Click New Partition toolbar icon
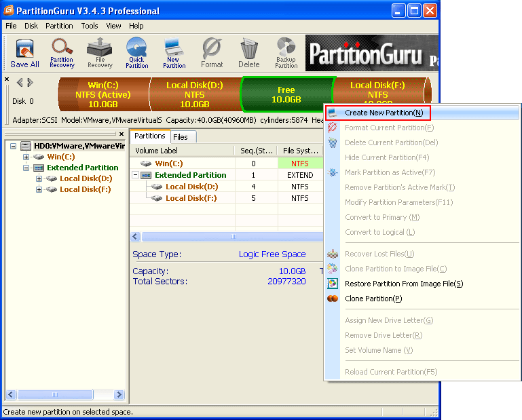This screenshot has width=522, height=420. pyautogui.click(x=174, y=53)
